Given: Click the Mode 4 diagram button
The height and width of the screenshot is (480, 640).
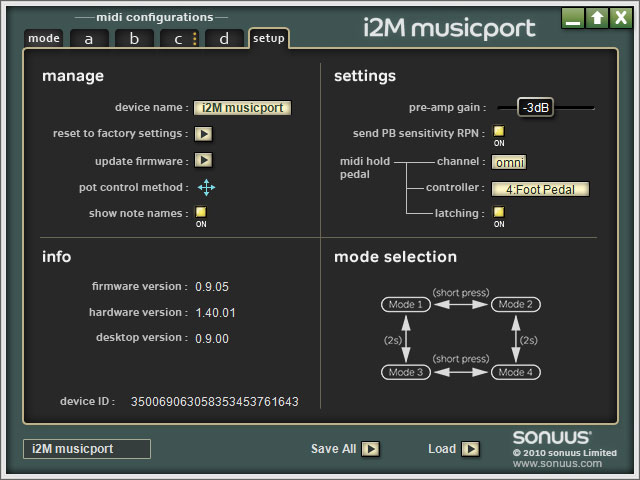Looking at the screenshot, I should (516, 372).
